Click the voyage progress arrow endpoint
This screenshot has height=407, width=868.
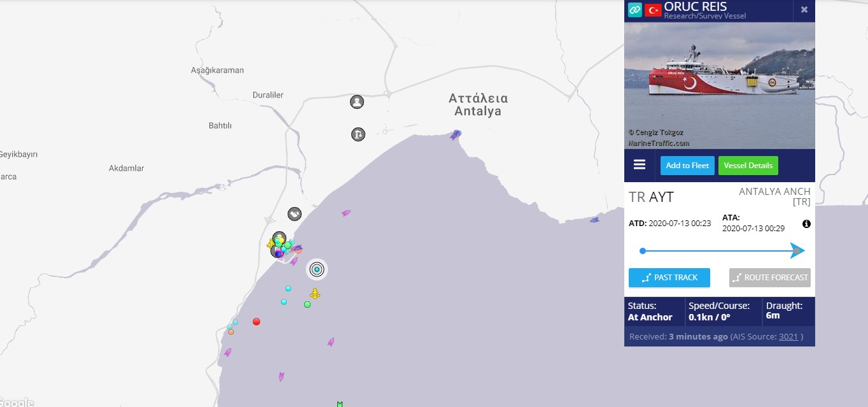point(797,251)
